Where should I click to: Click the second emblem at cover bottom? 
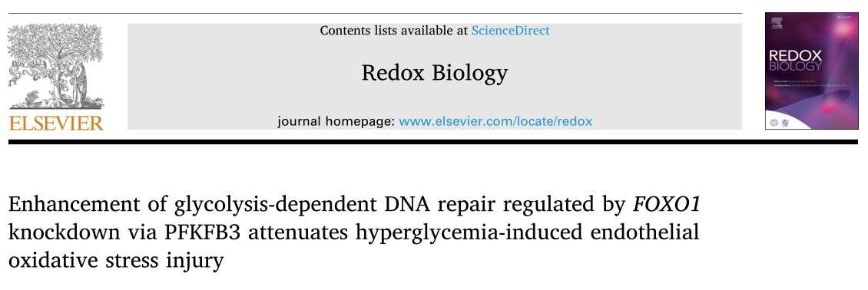(x=785, y=123)
